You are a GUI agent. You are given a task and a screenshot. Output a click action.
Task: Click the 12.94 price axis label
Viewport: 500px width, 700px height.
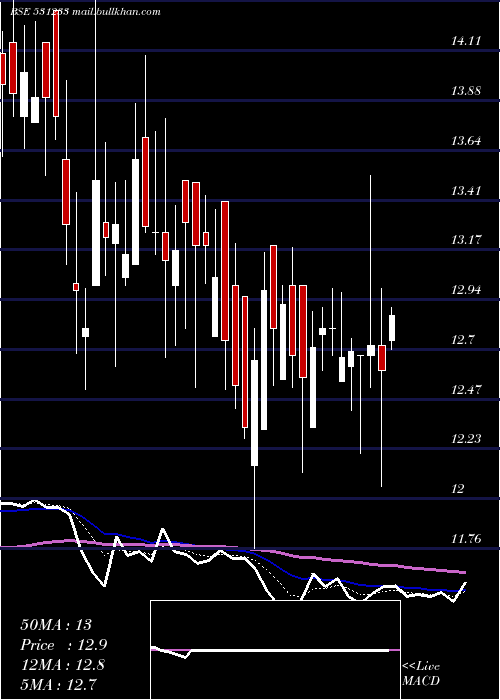466,290
